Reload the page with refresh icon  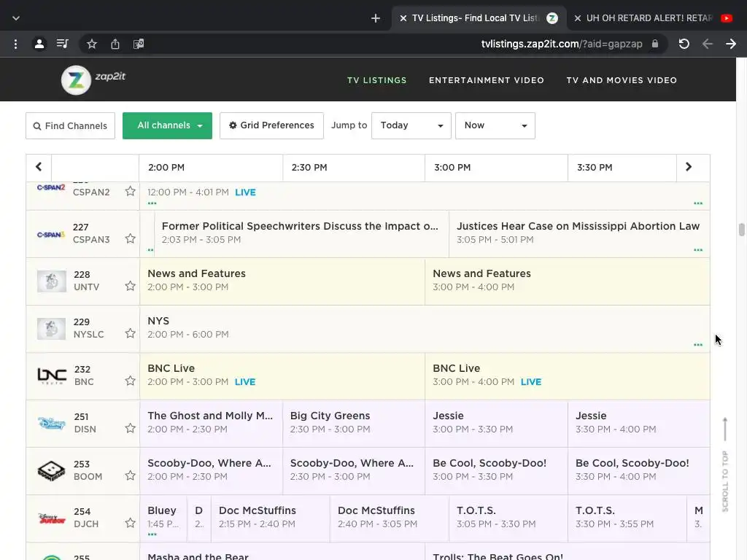pyautogui.click(x=684, y=44)
